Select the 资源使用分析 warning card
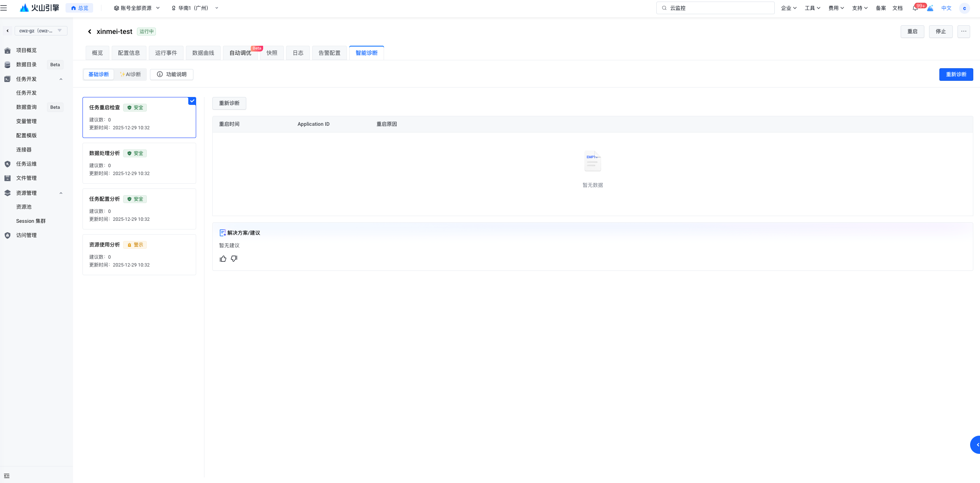980x483 pixels. [139, 255]
